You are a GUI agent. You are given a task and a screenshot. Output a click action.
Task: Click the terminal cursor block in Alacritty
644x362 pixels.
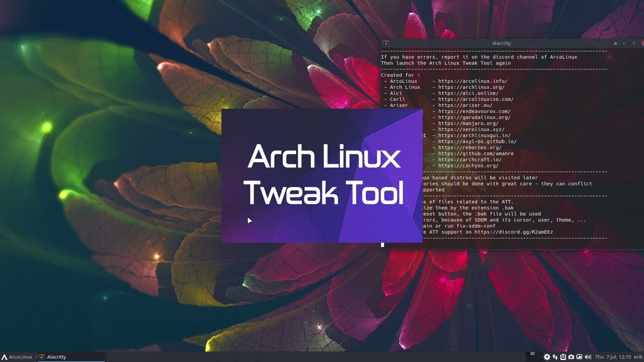pos(382,244)
